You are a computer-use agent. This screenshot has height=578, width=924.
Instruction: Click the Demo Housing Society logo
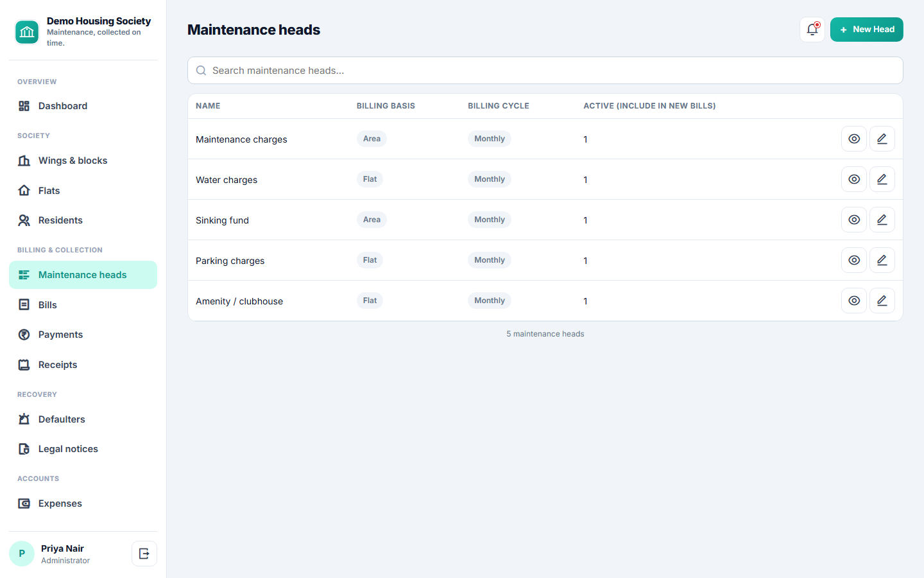pyautogui.click(x=27, y=32)
